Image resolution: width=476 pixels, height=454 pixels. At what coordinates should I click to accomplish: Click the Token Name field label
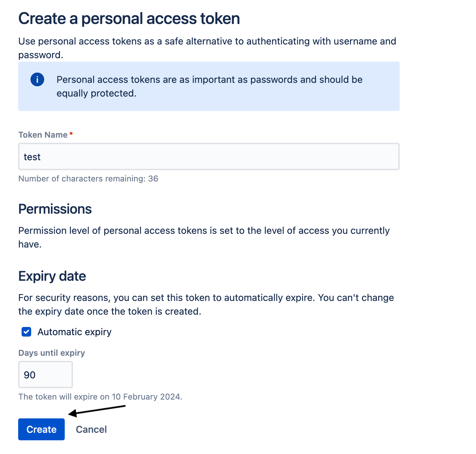pos(42,135)
